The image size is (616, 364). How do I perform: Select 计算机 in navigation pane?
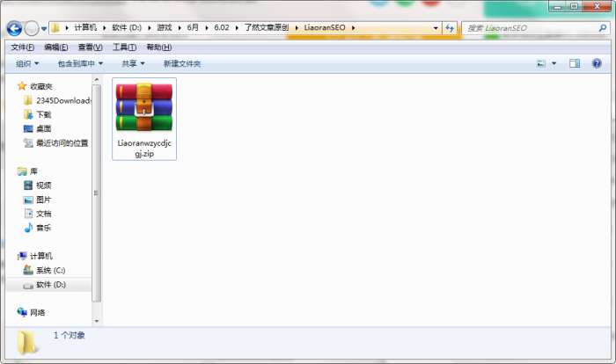click(x=41, y=256)
